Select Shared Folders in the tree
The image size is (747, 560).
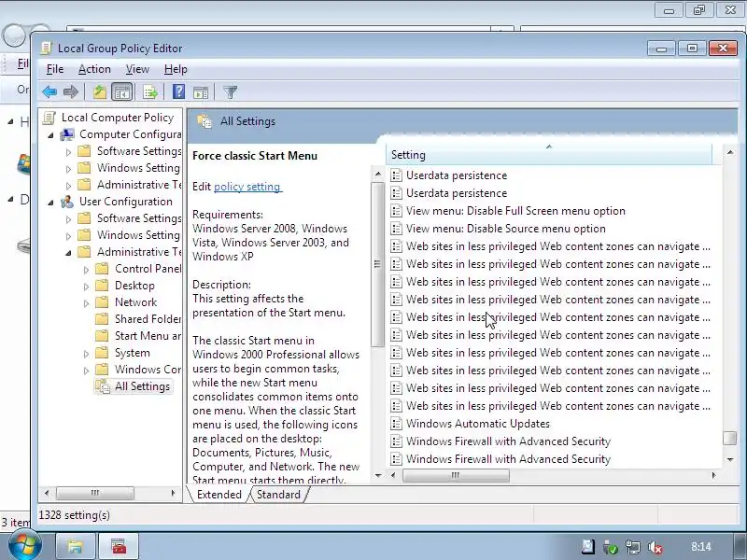click(x=148, y=319)
